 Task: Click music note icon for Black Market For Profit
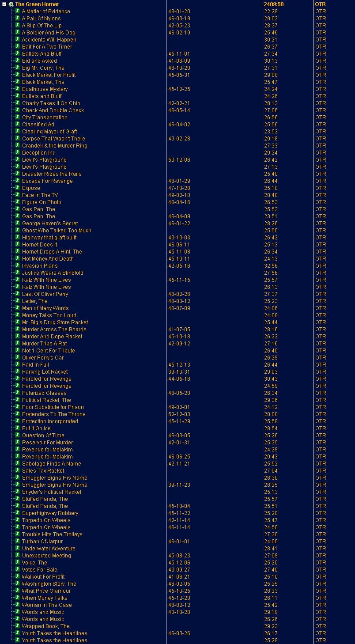18,75
